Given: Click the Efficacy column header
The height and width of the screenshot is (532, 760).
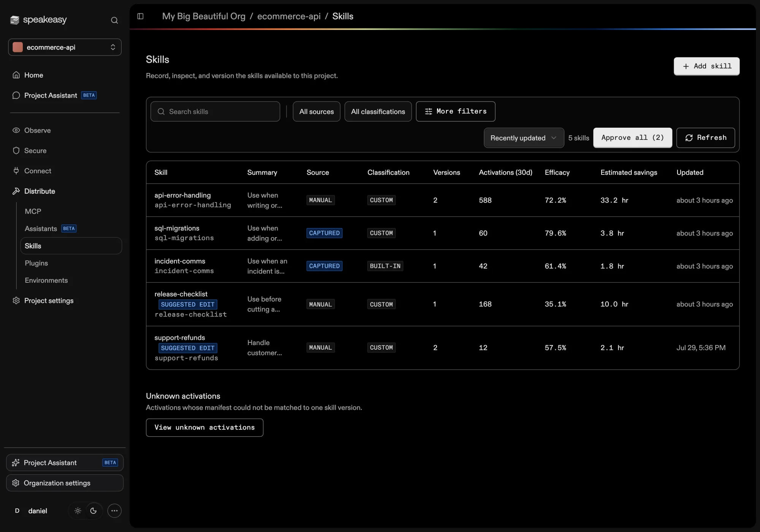Looking at the screenshot, I should coord(557,173).
